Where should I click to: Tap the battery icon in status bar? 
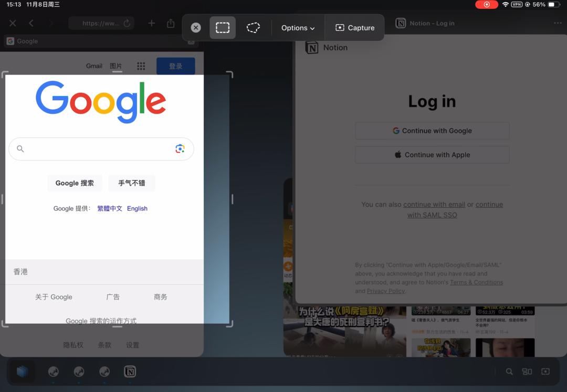[553, 4]
